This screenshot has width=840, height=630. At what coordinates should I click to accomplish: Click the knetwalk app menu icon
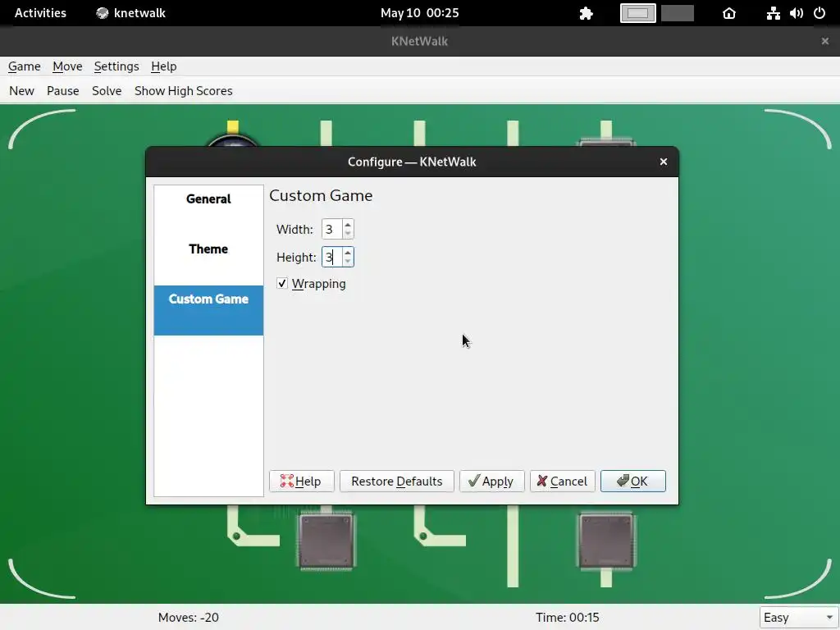click(x=102, y=13)
